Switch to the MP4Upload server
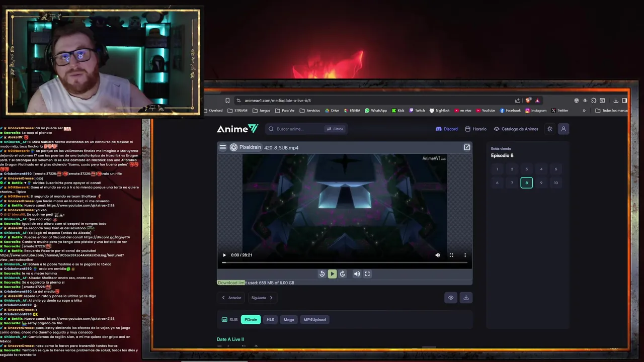Screen dimensions: 644x362 click(314, 320)
